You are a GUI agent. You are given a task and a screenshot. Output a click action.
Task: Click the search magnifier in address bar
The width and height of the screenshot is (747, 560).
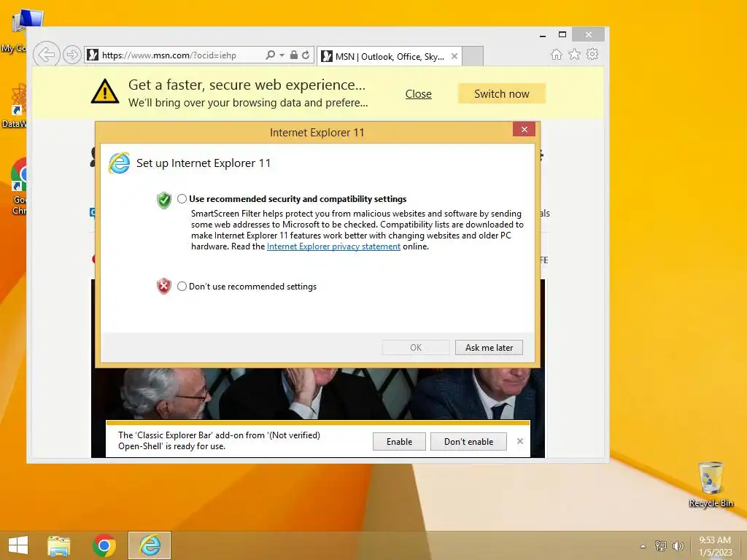tap(270, 55)
